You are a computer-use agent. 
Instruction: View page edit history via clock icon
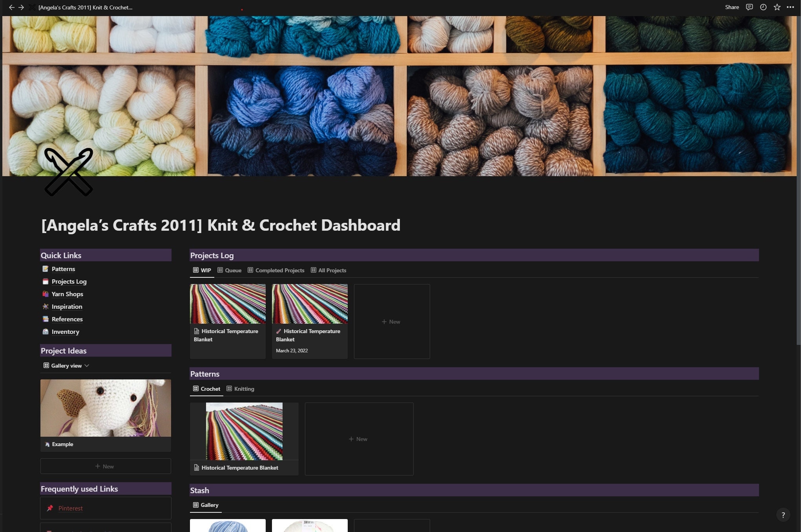(x=763, y=7)
